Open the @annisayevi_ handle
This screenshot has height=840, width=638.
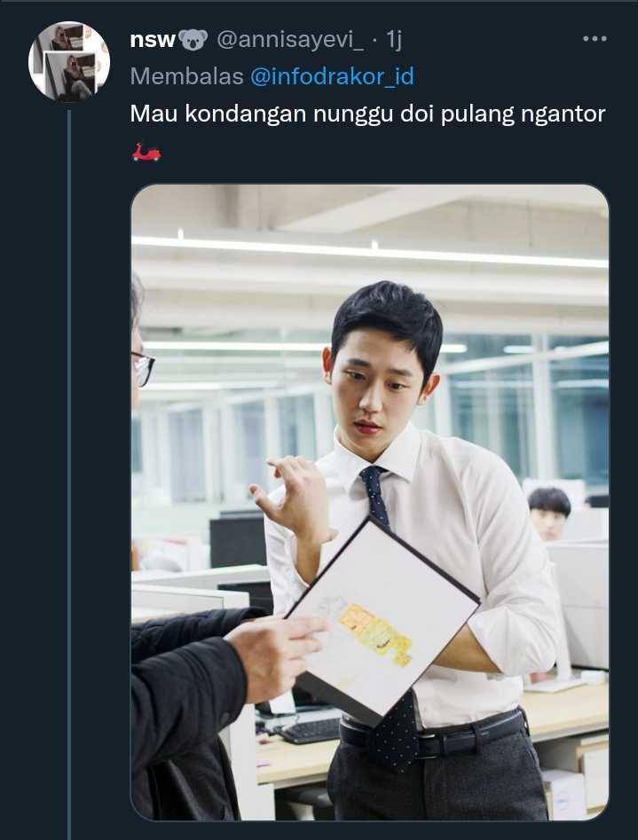pyautogui.click(x=289, y=40)
